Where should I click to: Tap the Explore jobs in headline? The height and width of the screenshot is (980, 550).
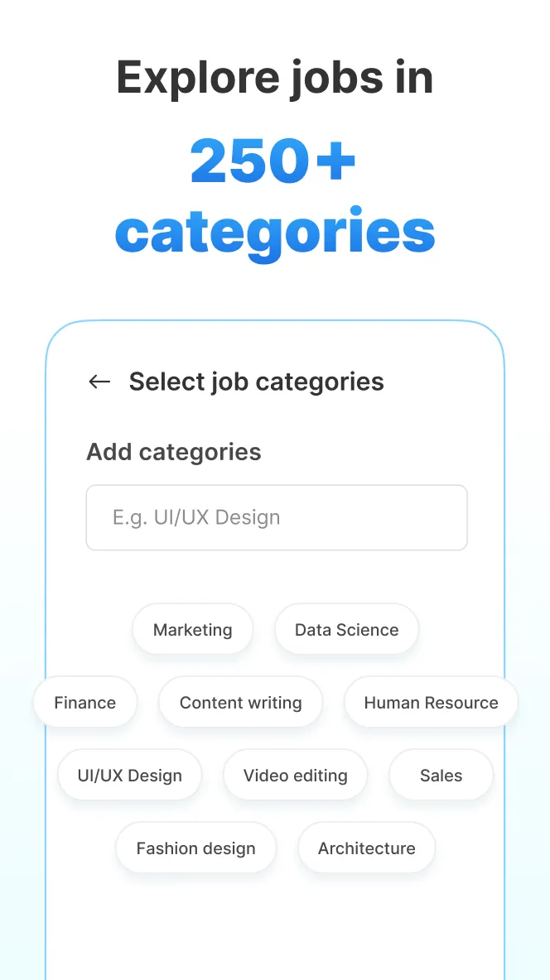click(275, 77)
